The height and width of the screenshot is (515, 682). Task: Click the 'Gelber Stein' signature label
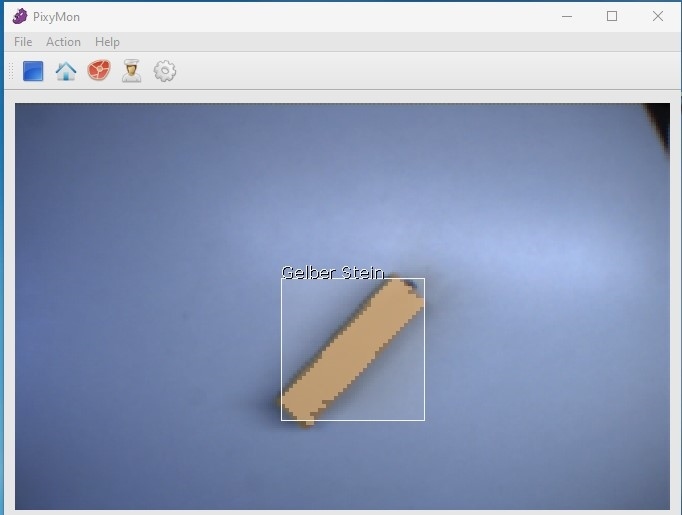pos(333,273)
